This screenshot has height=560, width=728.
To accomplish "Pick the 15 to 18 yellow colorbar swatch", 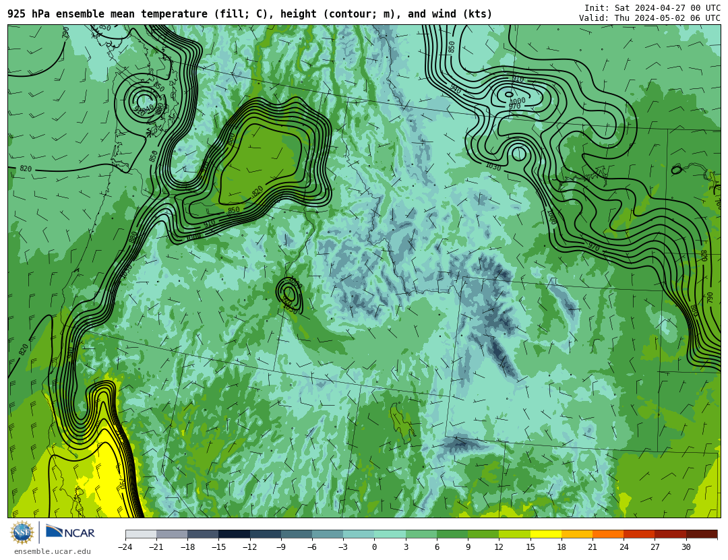I will (545, 534).
